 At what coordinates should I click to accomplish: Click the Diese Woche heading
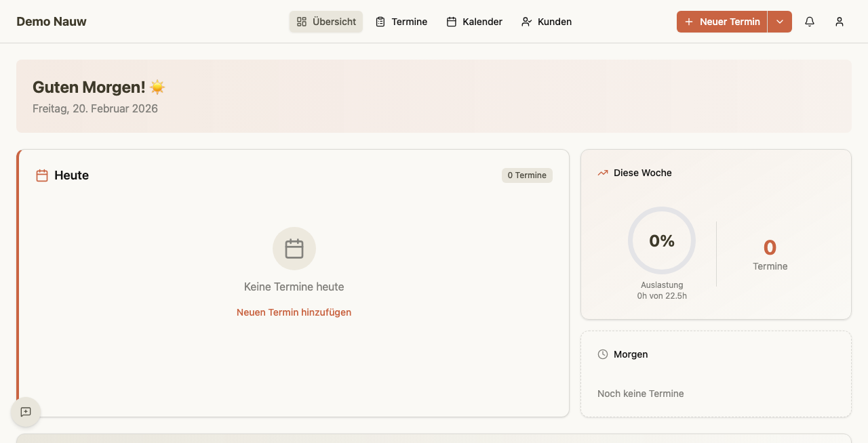tap(643, 173)
